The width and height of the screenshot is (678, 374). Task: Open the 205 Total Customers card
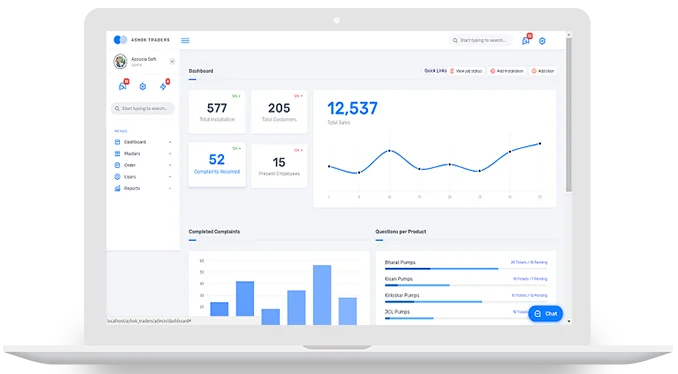[279, 112]
